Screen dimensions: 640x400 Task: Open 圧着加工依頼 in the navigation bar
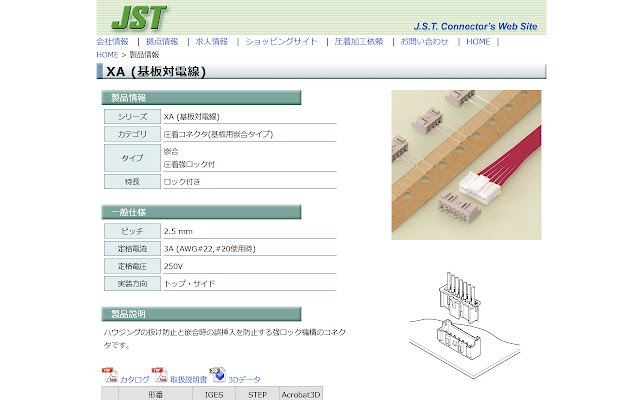click(x=358, y=42)
